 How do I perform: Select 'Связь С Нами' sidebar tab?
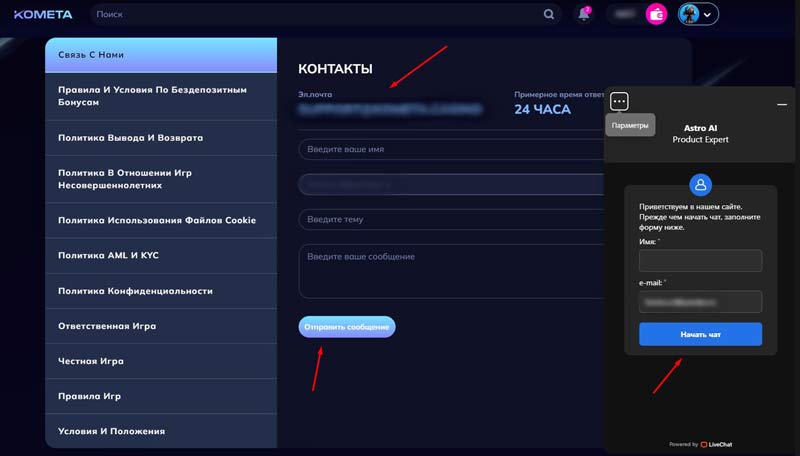(160, 55)
